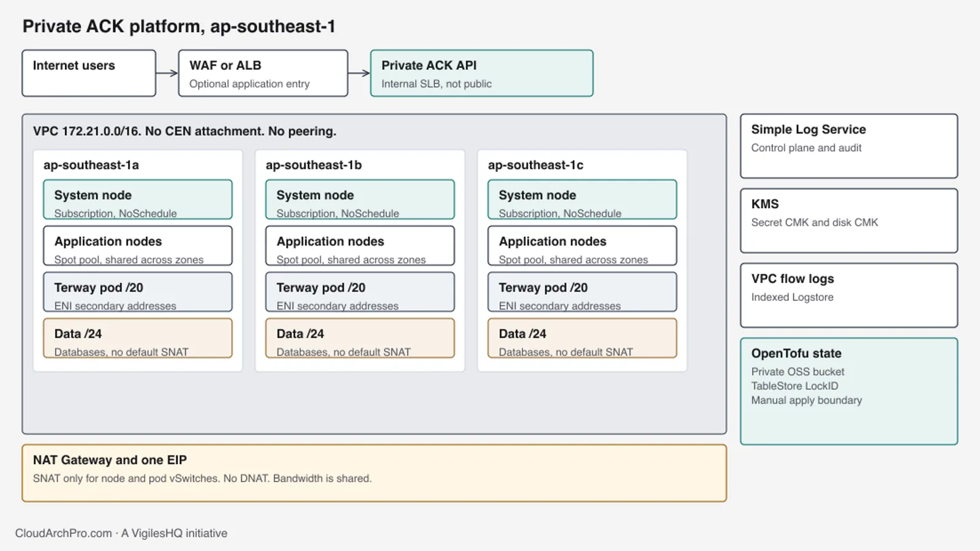980x551 pixels.
Task: Click the CloudArchPro.com footer text
Action: tap(121, 533)
